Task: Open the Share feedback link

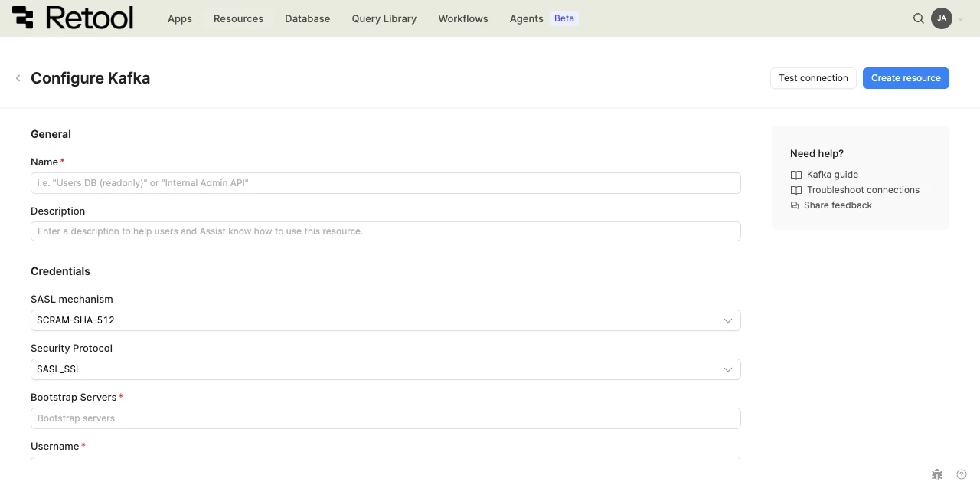Action: tap(838, 205)
